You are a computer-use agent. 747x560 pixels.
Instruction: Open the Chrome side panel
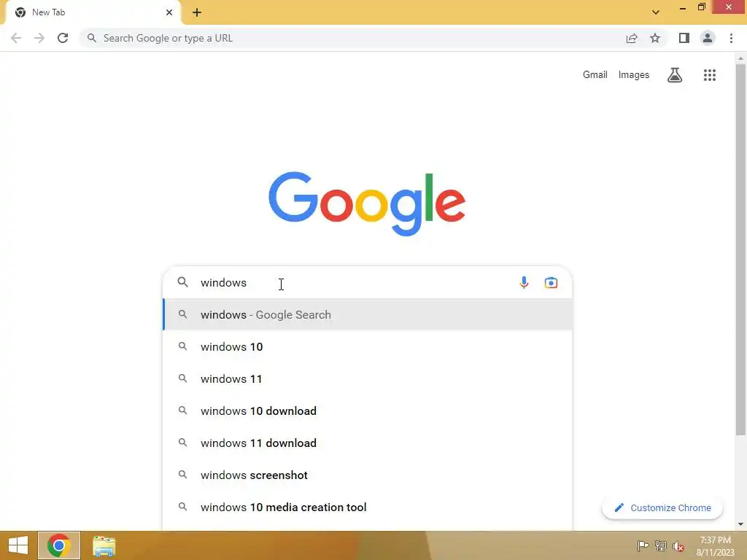(684, 38)
